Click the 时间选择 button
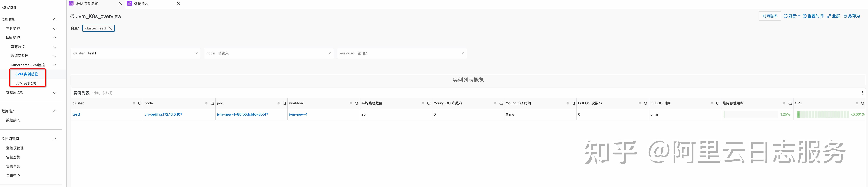This screenshot has height=187, width=868. pos(770,16)
